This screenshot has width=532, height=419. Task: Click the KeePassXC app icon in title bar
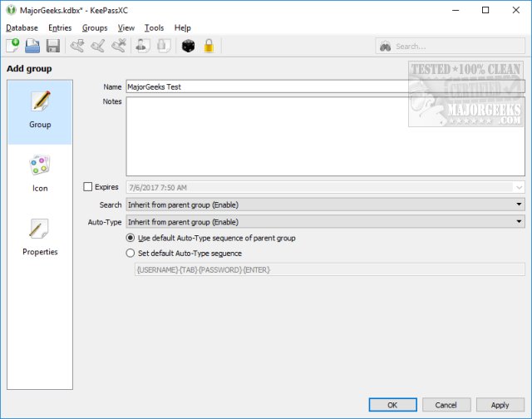point(11,10)
